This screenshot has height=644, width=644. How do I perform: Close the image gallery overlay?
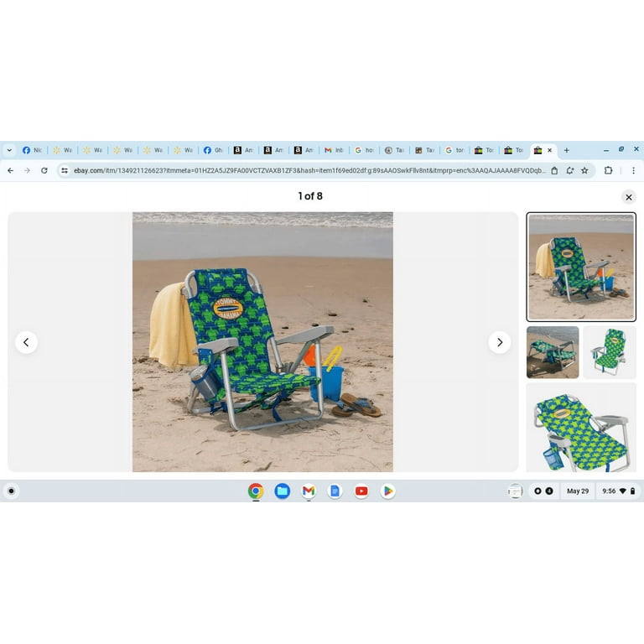628,197
